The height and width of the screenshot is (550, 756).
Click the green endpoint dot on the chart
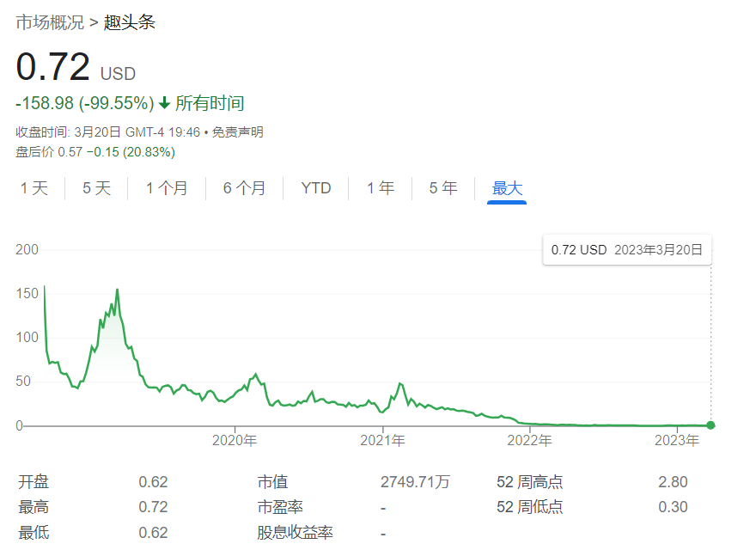pos(710,425)
